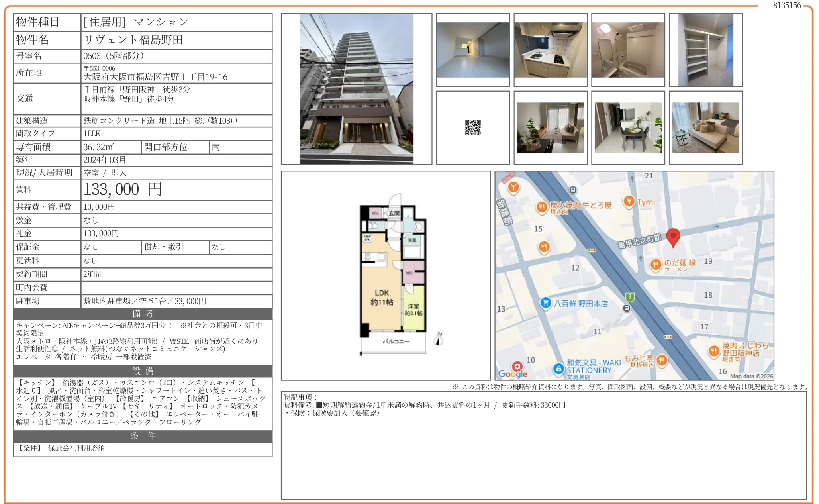Viewport: 819px width, 504px height.
Task: Click the empty room photo thumbnail
Action: [473, 50]
